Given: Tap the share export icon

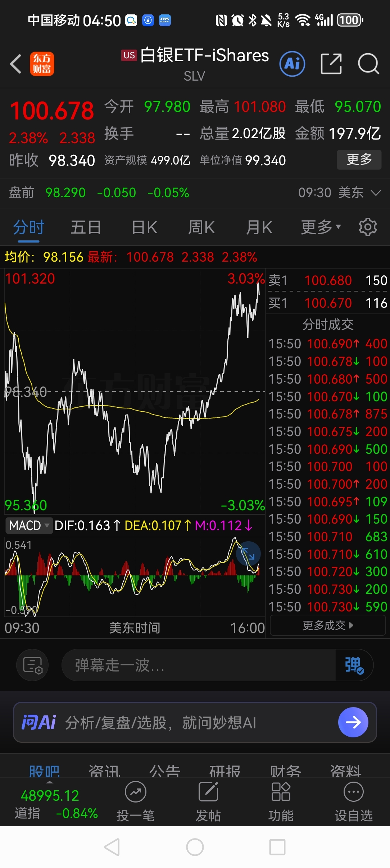Looking at the screenshot, I should 331,64.
